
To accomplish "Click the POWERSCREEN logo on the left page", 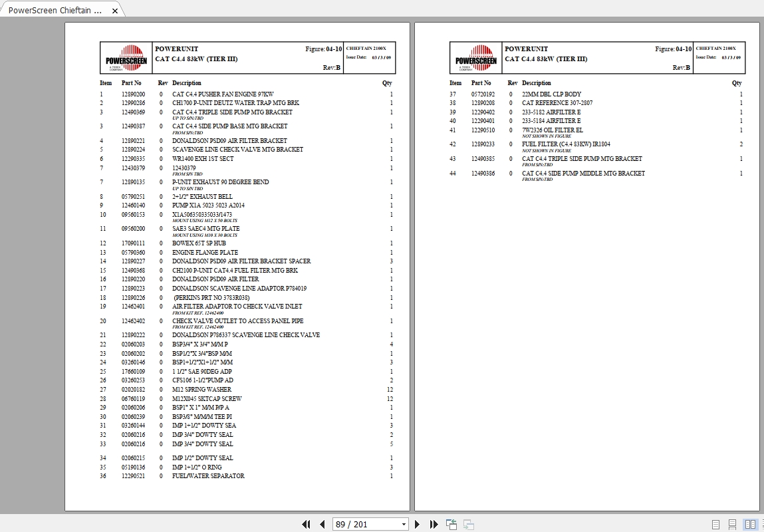I will point(126,57).
